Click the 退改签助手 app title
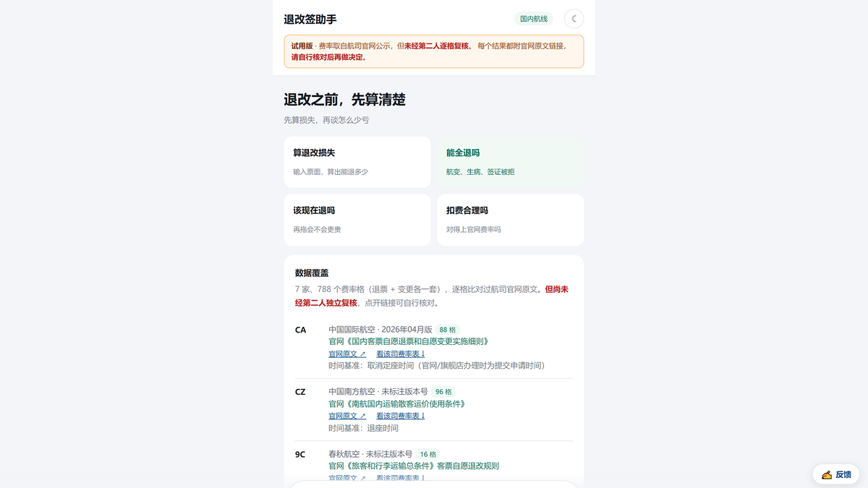 click(x=310, y=20)
